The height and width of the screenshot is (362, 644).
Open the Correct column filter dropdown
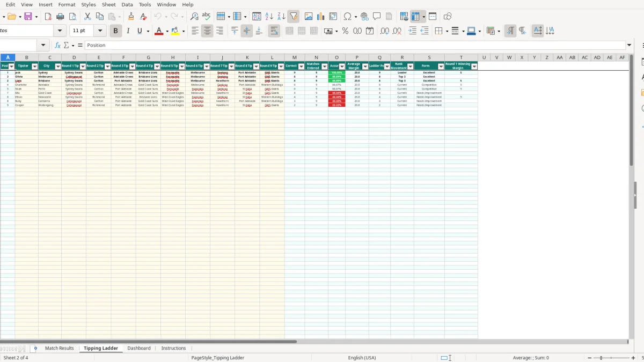coord(302,67)
